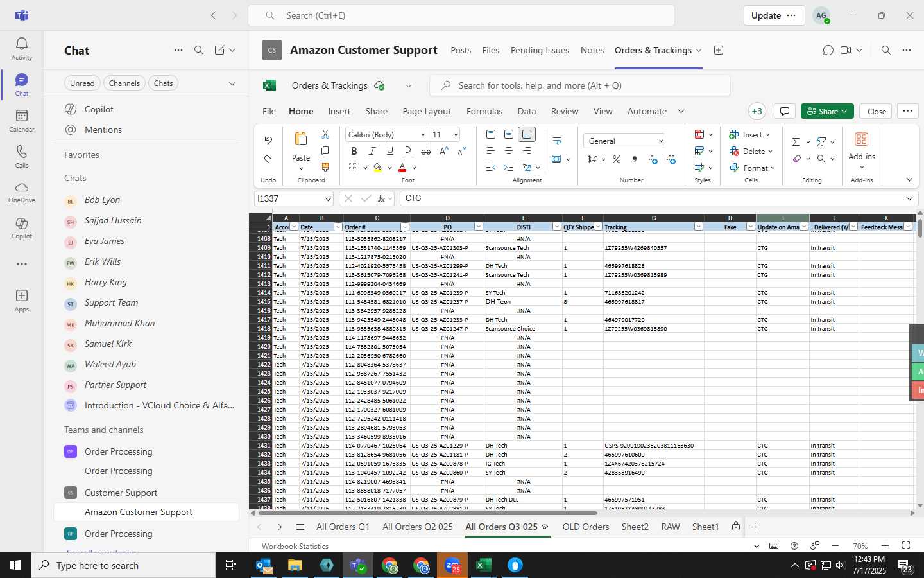Click the red font color swatch
924x578 pixels.
[x=402, y=168]
